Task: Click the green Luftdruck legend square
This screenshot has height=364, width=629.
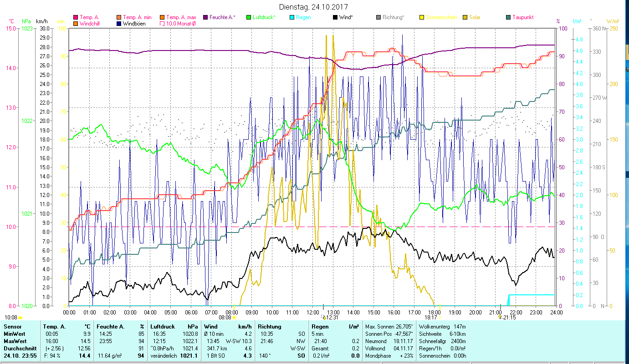Action: click(249, 17)
